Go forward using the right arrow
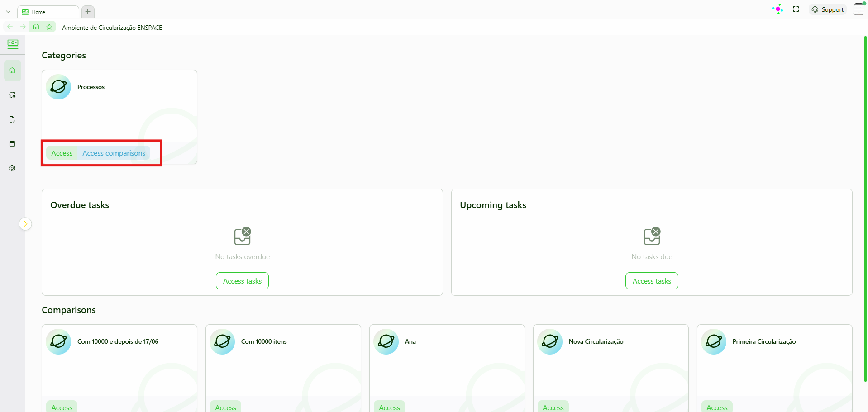 tap(23, 27)
